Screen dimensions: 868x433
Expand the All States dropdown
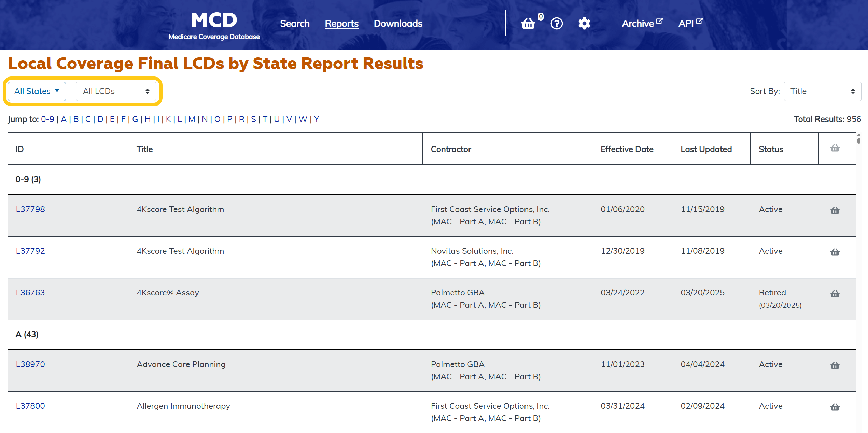[37, 91]
